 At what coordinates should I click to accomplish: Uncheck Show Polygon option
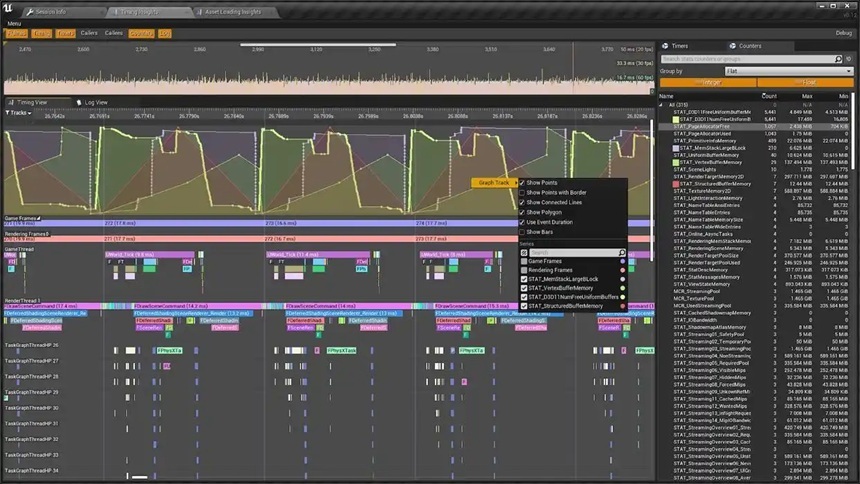[x=522, y=212]
